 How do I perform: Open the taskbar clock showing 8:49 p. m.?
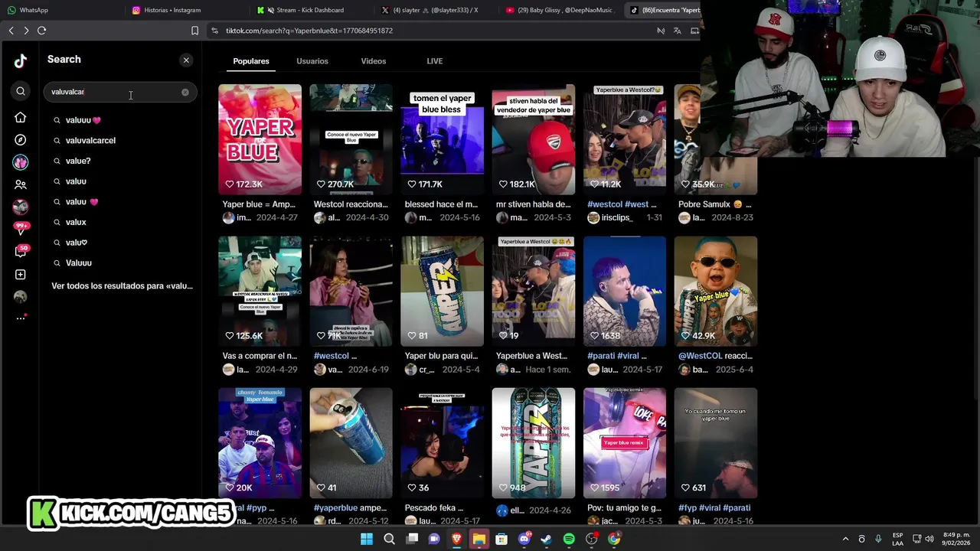coord(955,539)
